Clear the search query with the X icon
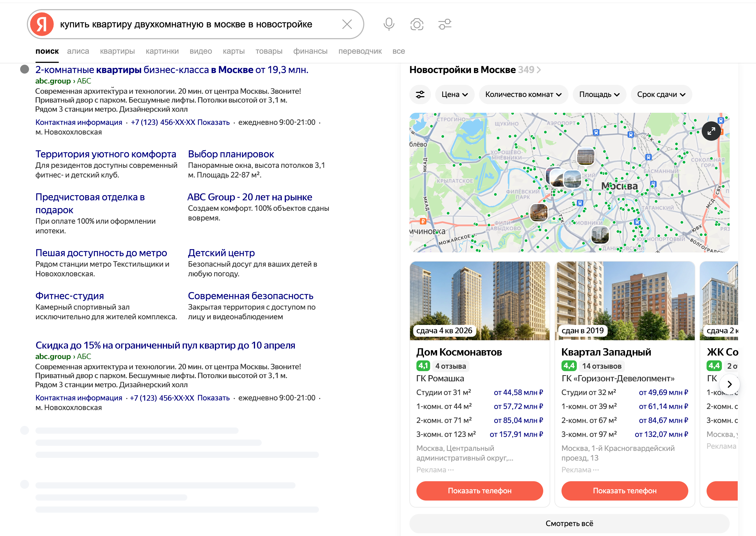Viewport: 756px width, 536px height. (347, 24)
